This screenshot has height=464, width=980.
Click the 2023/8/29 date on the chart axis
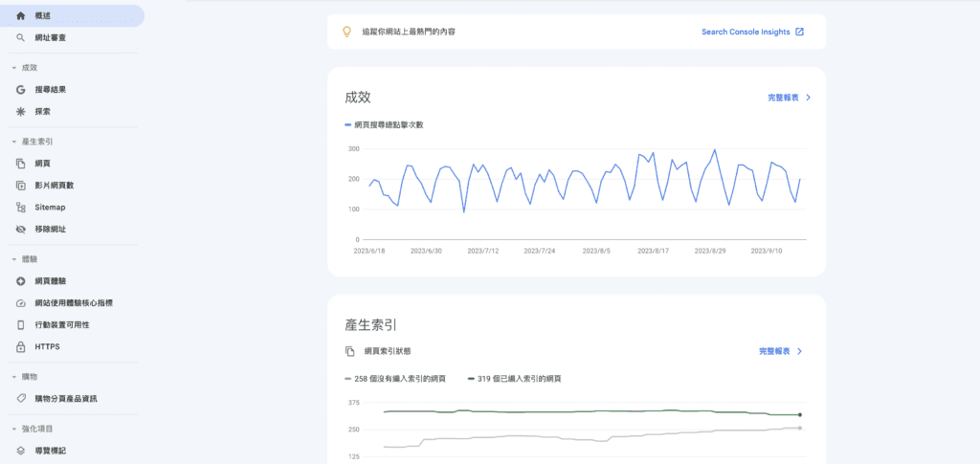click(x=711, y=251)
